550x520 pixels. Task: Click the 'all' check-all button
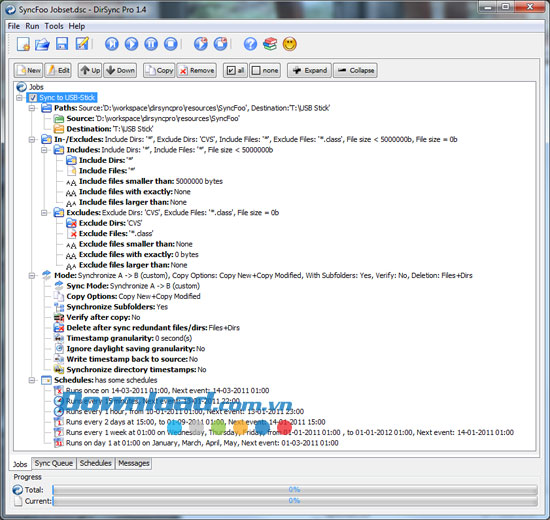click(235, 71)
